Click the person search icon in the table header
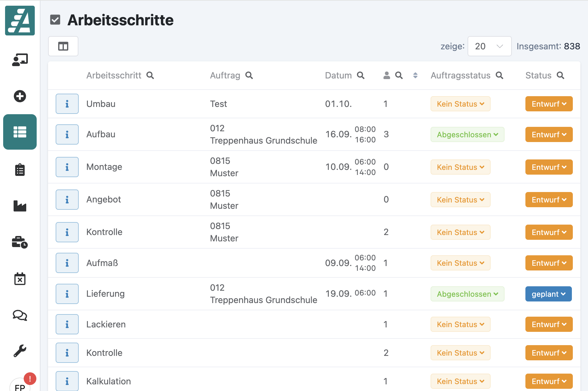The height and width of the screenshot is (391, 588). click(399, 75)
